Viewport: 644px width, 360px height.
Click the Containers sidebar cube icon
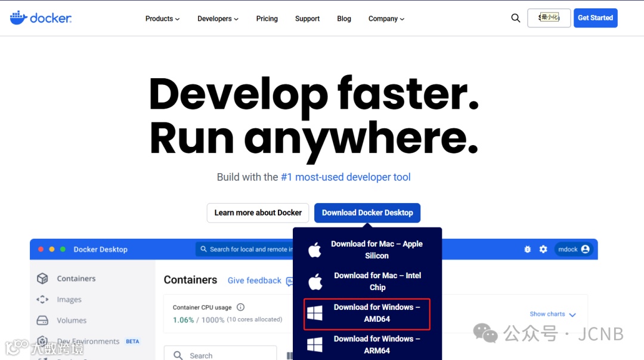[42, 279]
